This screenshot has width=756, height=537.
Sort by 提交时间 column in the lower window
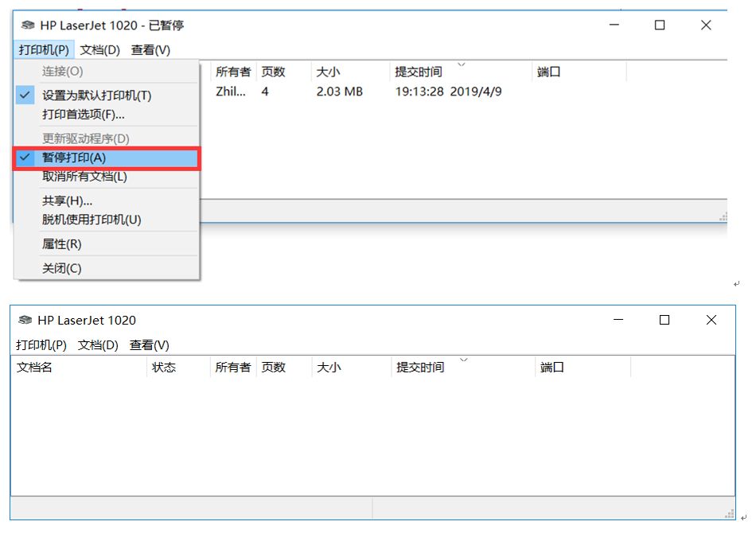tap(463, 368)
